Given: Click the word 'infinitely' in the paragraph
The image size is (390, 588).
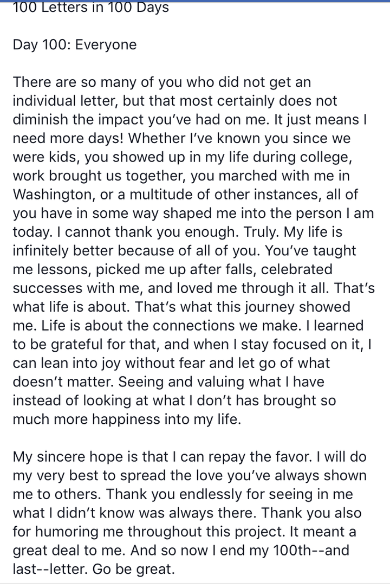Looking at the screenshot, I should [x=41, y=251].
